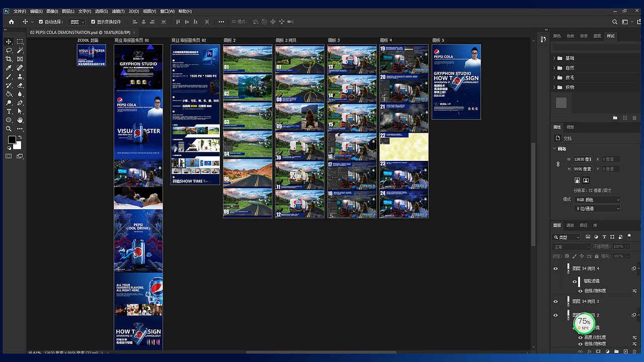Click the delete layer trash icon
Viewport: 644px width, 362px height.
634,351
